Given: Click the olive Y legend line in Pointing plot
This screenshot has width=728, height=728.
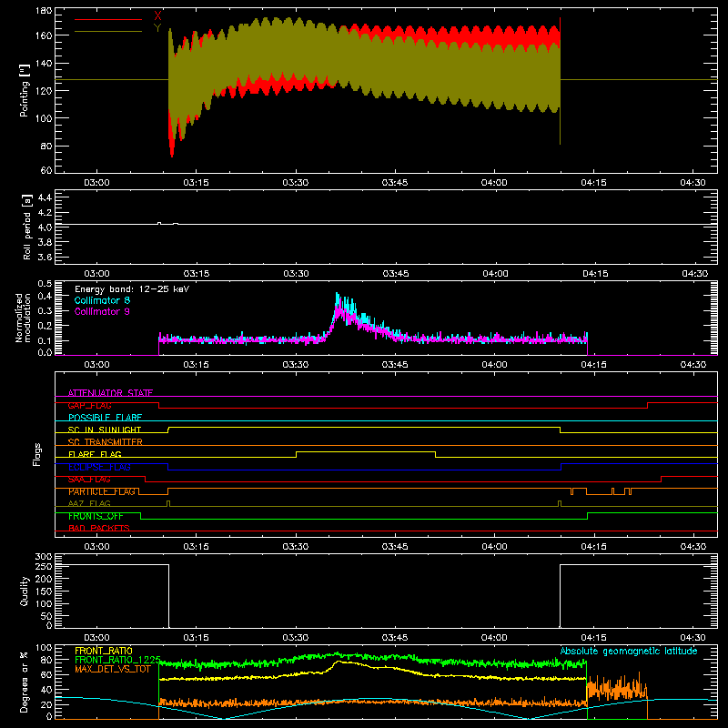Looking at the screenshot, I should point(108,32).
